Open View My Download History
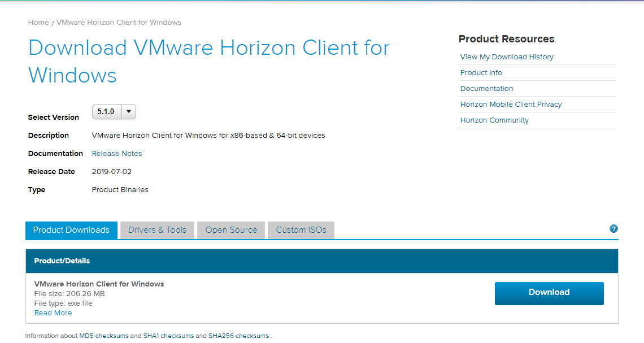This screenshot has height=343, width=644. coord(507,57)
